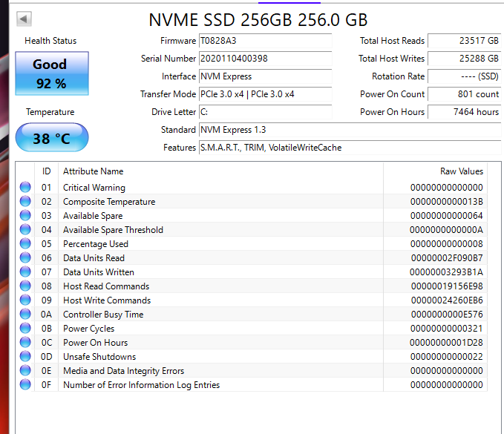Image resolution: width=504 pixels, height=434 pixels.
Task: Click raw value 000000000E576
Action: pos(447,315)
